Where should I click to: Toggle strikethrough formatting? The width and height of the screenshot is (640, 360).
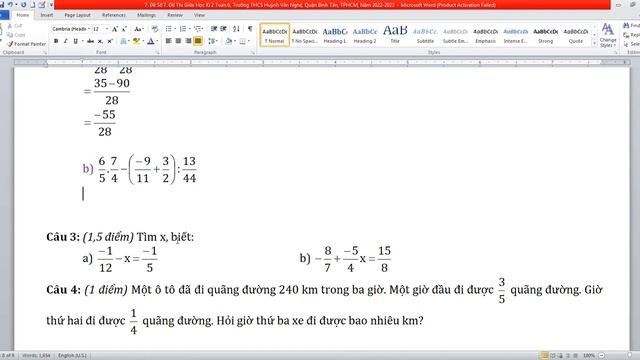(91, 41)
